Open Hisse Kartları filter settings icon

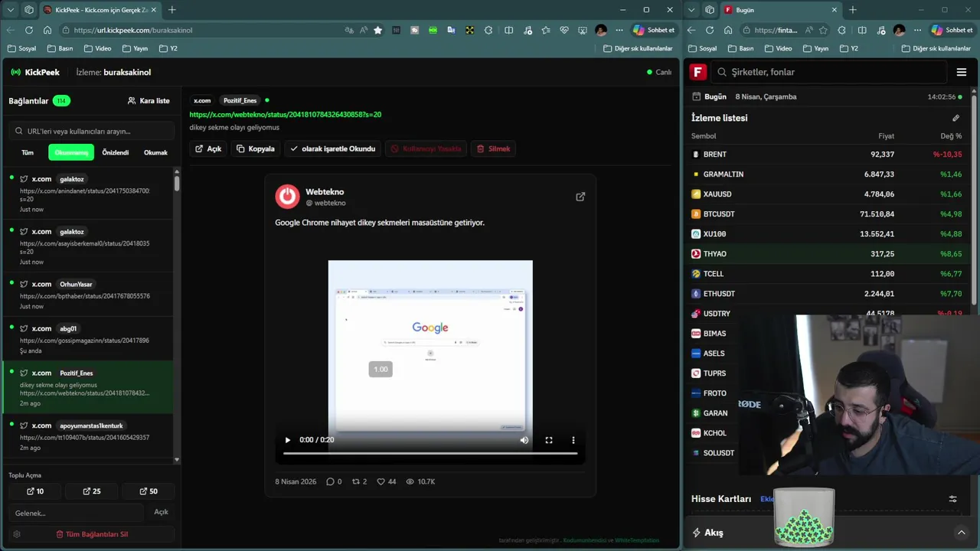pos(953,499)
